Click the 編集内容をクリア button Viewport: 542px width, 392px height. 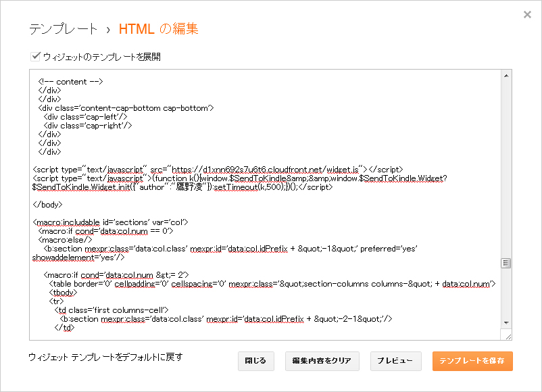[x=322, y=361]
